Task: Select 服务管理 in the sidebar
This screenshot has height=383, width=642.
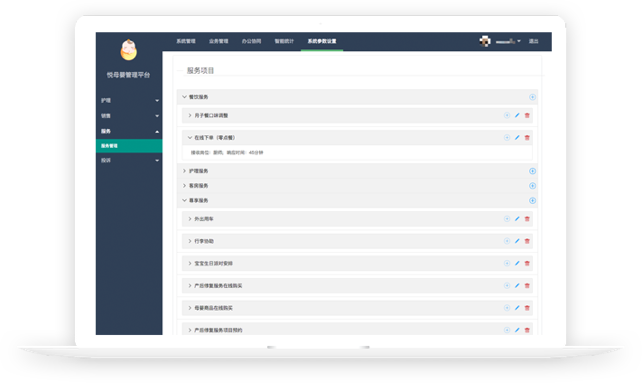Action: (129, 146)
